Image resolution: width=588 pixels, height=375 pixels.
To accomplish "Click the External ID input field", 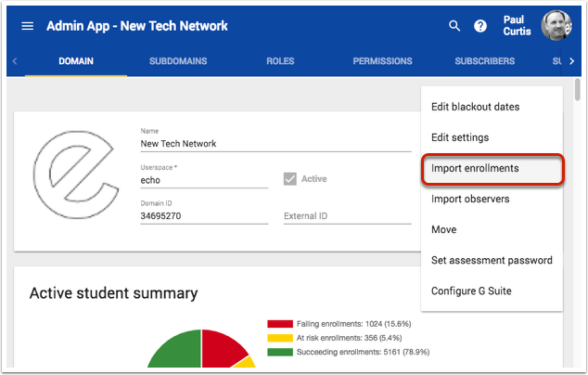I will tap(347, 216).
